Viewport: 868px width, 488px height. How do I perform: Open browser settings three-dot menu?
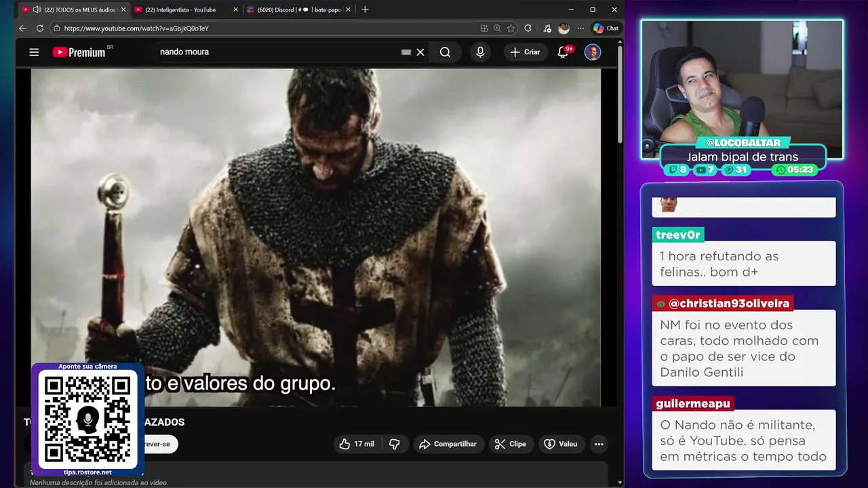click(580, 28)
